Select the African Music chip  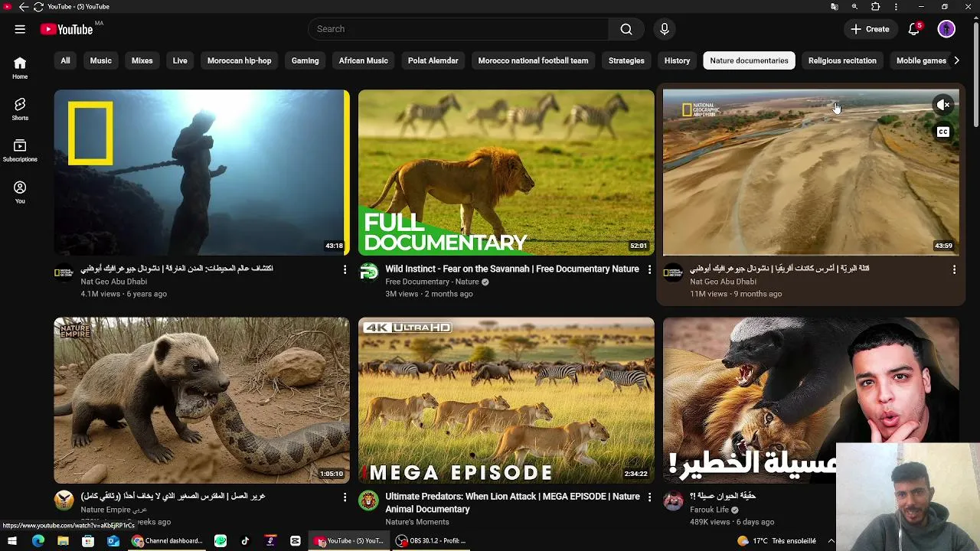click(x=364, y=60)
